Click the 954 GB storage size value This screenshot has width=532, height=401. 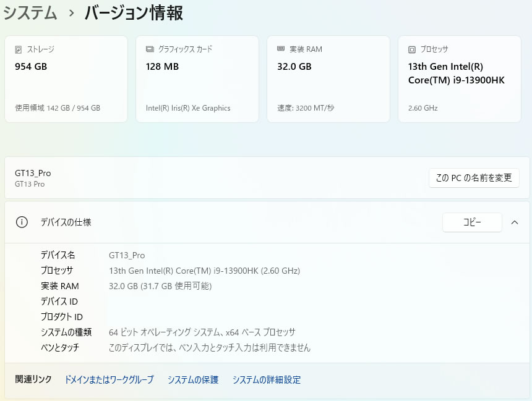[31, 67]
